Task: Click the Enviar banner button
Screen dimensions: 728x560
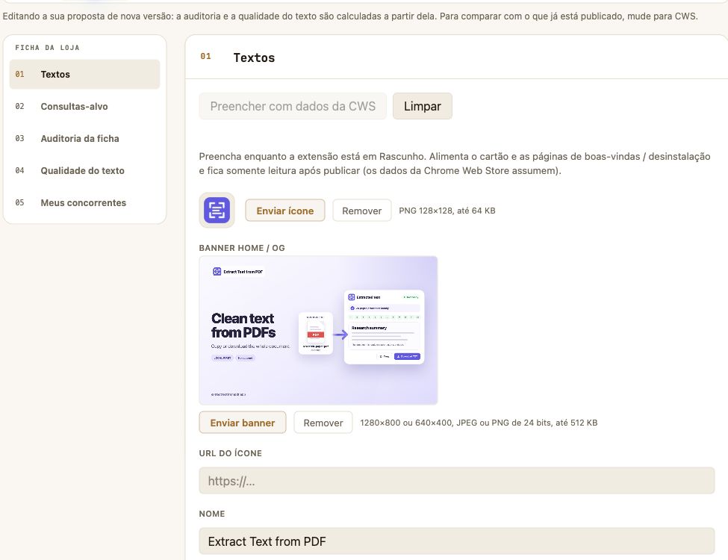Action: click(243, 423)
